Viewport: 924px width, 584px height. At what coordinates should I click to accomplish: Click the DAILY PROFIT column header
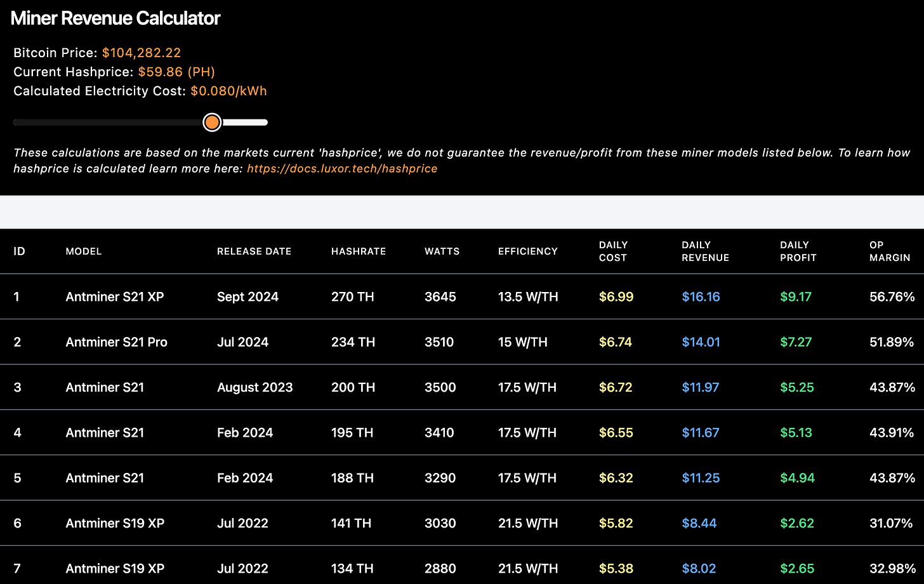798,251
